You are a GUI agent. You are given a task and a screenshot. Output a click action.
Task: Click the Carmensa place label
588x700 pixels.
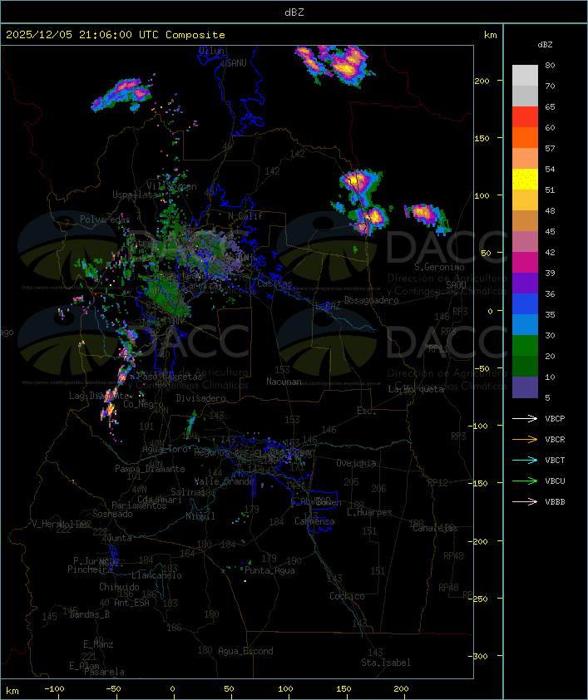point(314,521)
